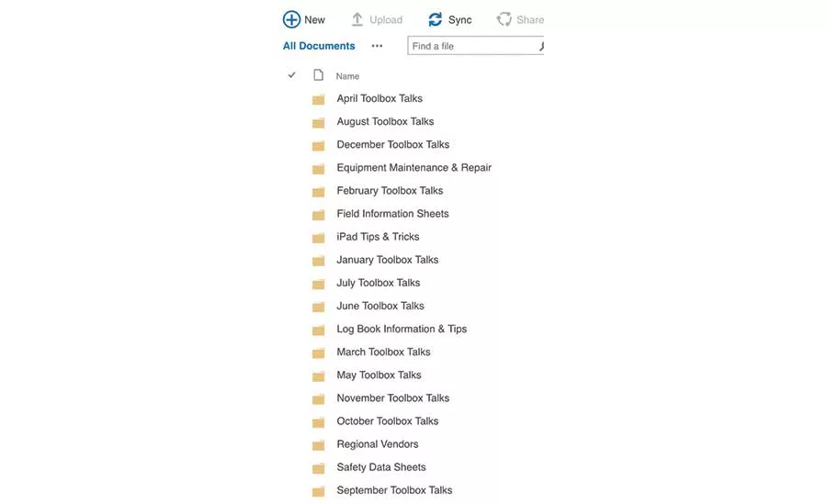Sort by the Name column header
The width and height of the screenshot is (827, 504).
[x=347, y=76]
